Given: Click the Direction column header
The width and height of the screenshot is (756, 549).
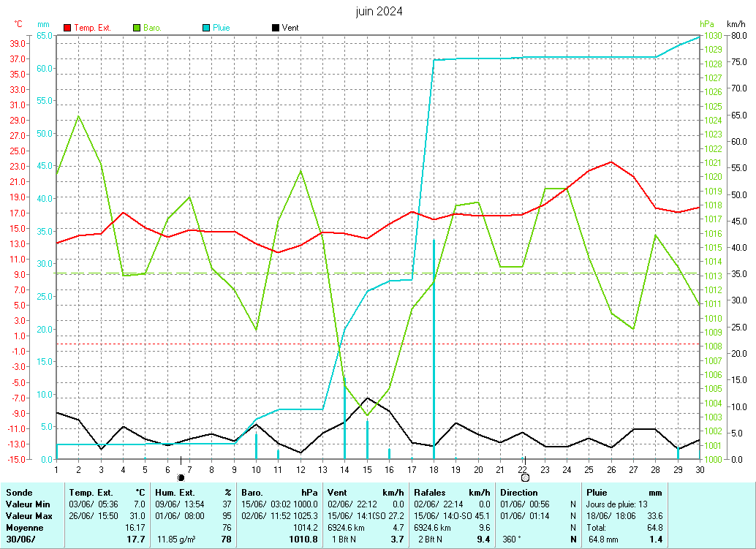Looking at the screenshot, I should pyautogui.click(x=519, y=493).
